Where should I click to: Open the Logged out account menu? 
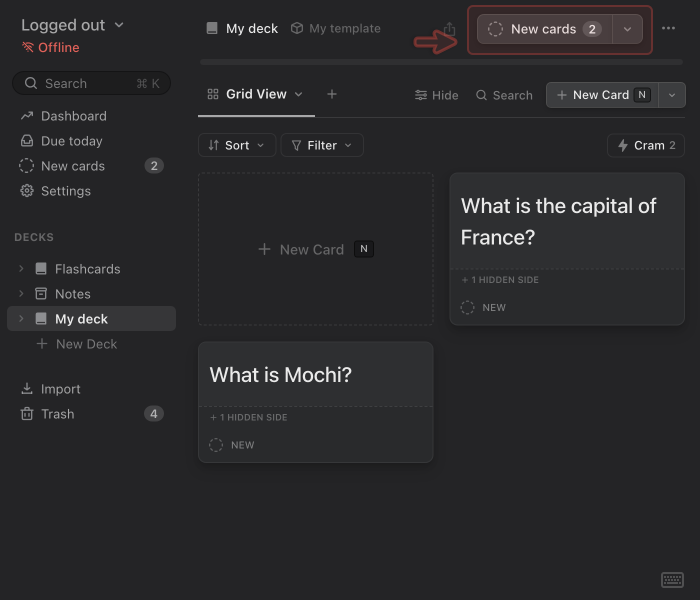point(72,25)
